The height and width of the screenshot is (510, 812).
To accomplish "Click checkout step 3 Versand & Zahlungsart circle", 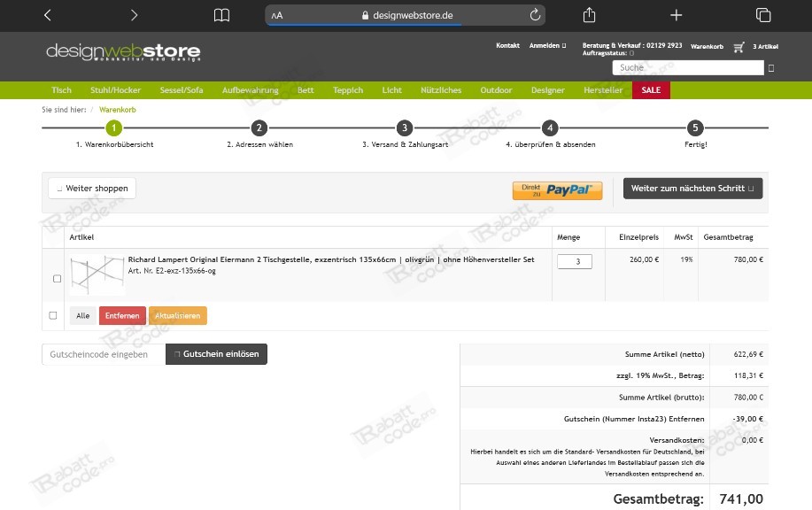I will click(405, 127).
